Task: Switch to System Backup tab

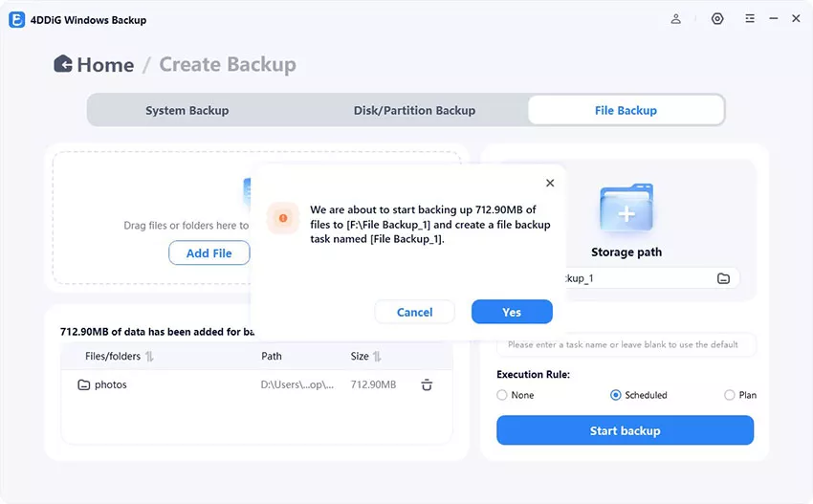Action: [187, 110]
